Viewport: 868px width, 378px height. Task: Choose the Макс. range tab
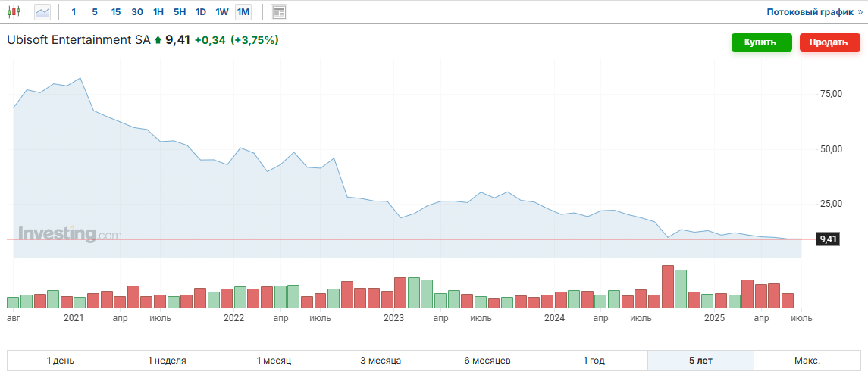[807, 361]
